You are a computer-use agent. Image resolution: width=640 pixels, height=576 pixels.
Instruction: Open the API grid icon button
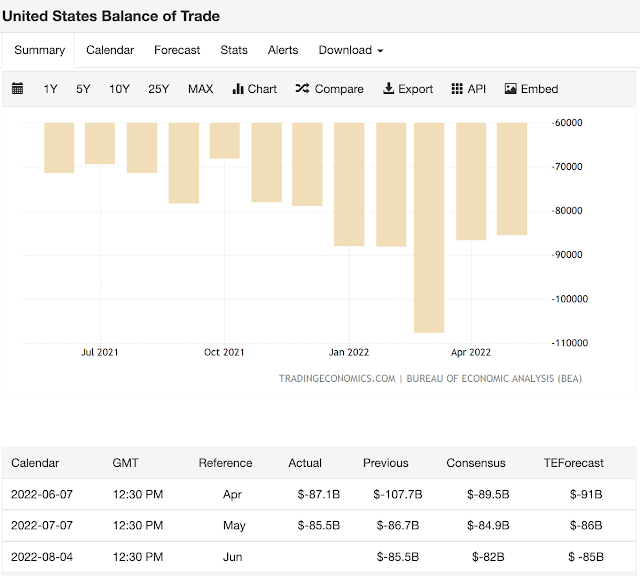[x=469, y=89]
